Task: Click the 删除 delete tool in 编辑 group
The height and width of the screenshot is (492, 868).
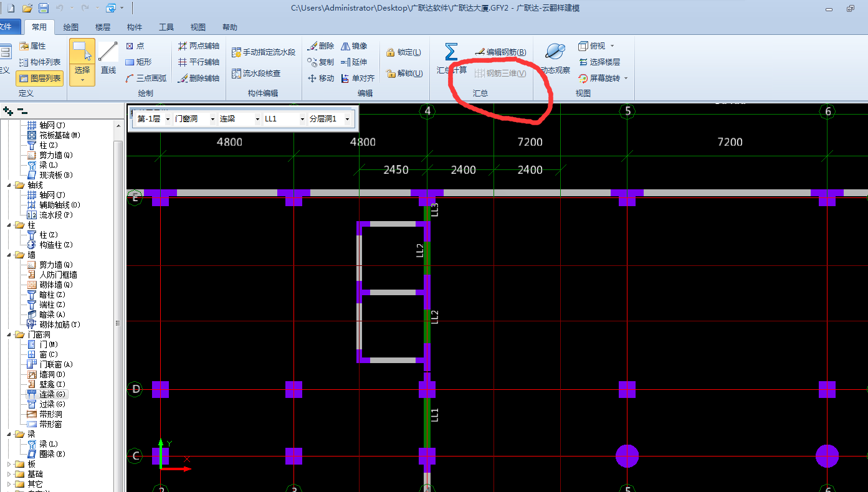Action: (321, 46)
